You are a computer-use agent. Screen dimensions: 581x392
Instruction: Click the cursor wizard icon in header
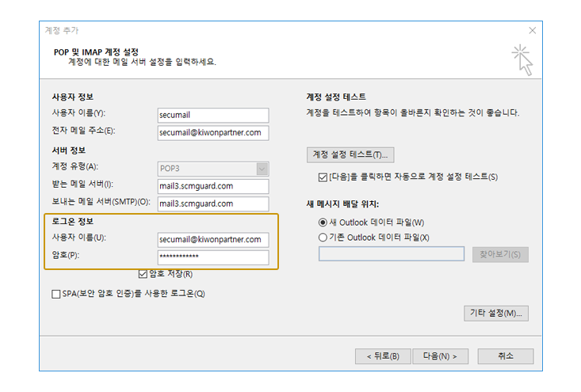coord(522,60)
